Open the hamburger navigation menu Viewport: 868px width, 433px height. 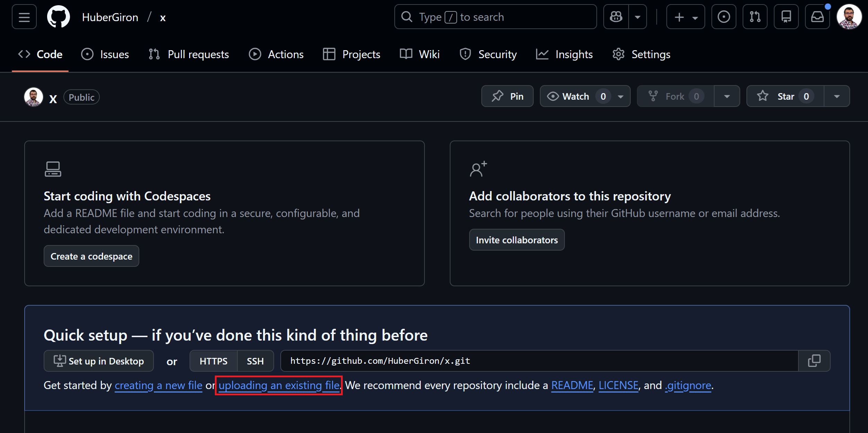click(24, 17)
